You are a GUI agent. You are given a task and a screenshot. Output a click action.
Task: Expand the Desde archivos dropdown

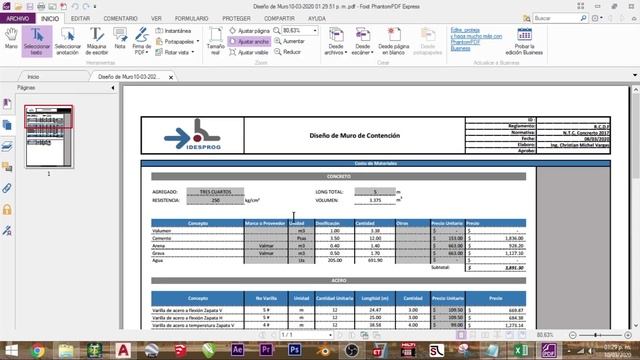click(346, 53)
